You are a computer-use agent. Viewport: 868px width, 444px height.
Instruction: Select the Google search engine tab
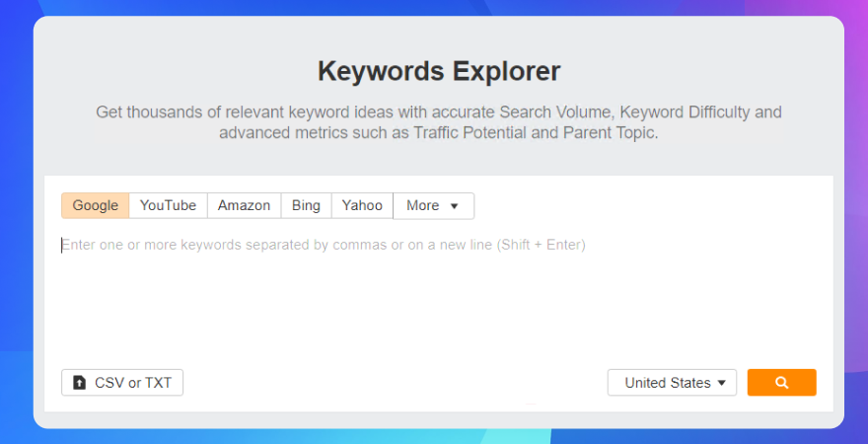coord(96,205)
